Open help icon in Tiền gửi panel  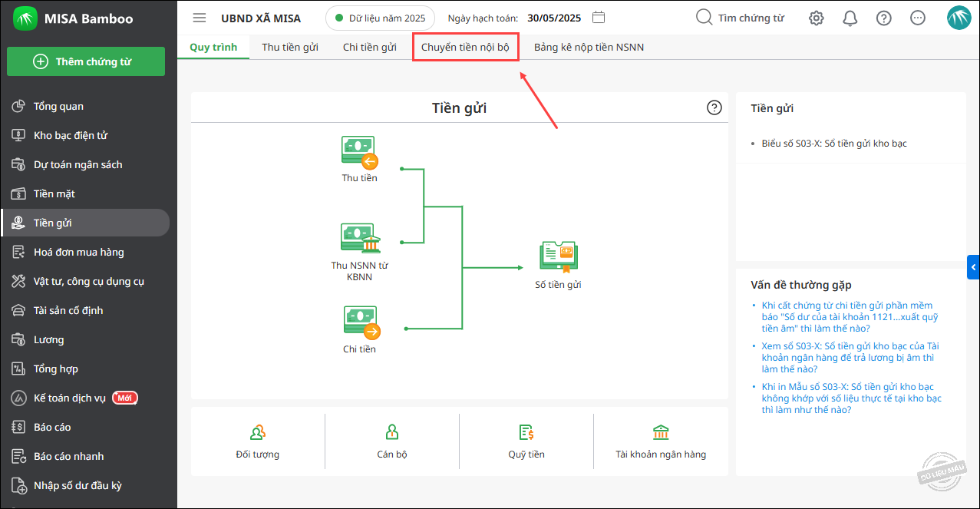[x=714, y=107]
